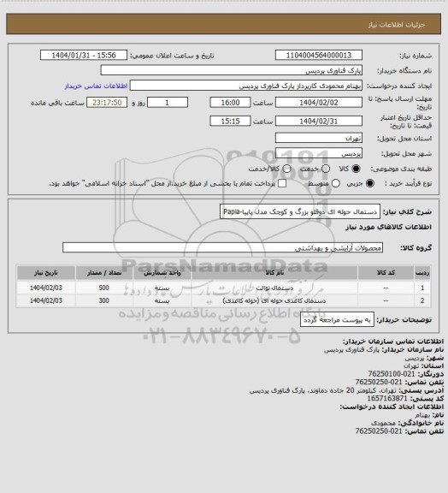The image size is (448, 493).
Task: Click the quantity 500 cell
Action: 104,288
